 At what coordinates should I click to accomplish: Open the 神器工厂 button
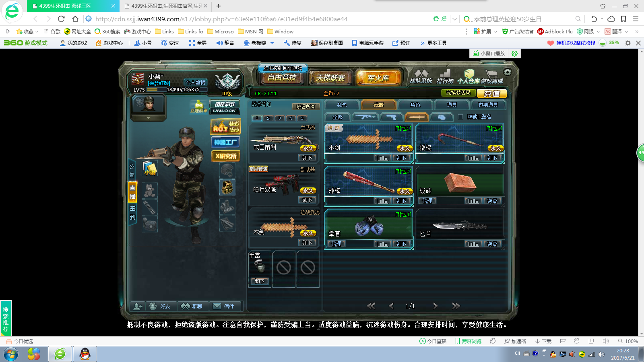click(x=225, y=142)
